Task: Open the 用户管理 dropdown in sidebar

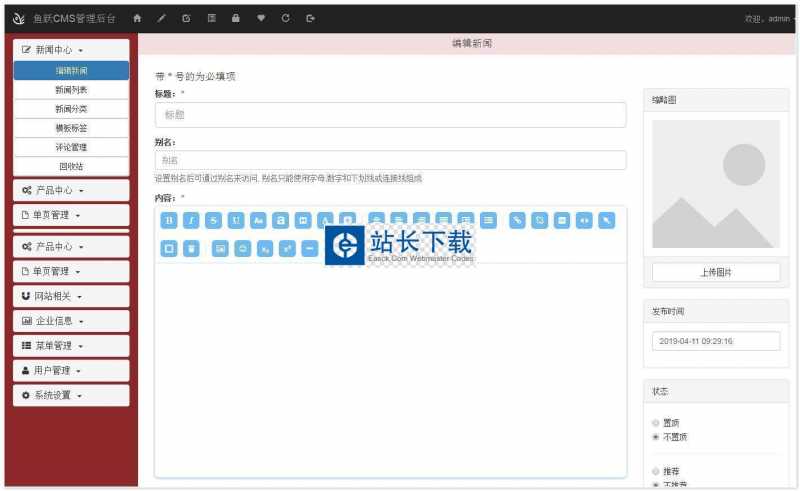Action: point(71,370)
